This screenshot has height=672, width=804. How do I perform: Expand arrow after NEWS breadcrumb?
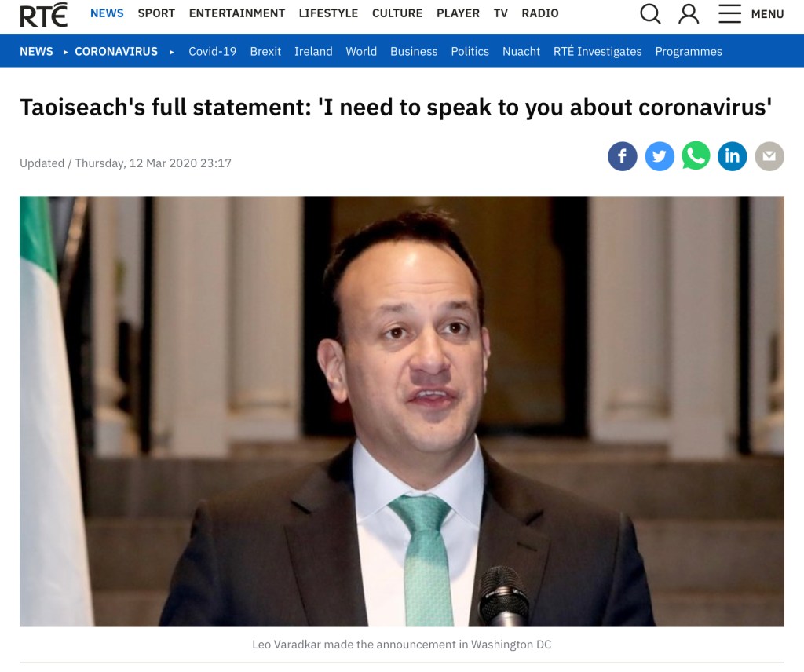pyautogui.click(x=66, y=52)
